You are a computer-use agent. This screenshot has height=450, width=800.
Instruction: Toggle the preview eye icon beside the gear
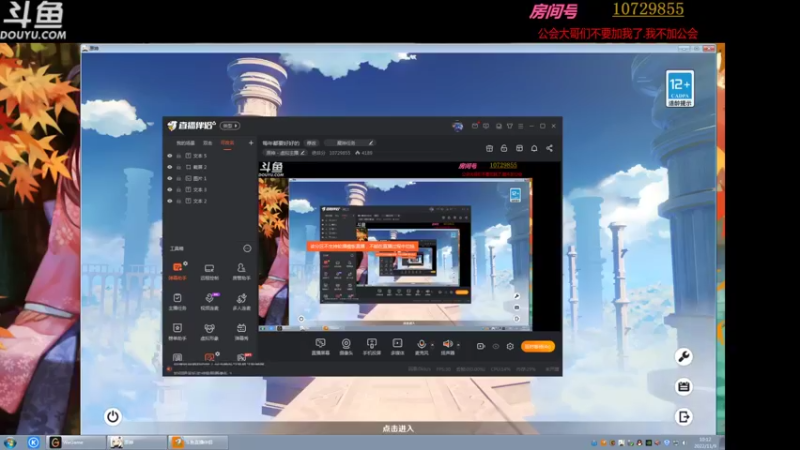[x=495, y=346]
